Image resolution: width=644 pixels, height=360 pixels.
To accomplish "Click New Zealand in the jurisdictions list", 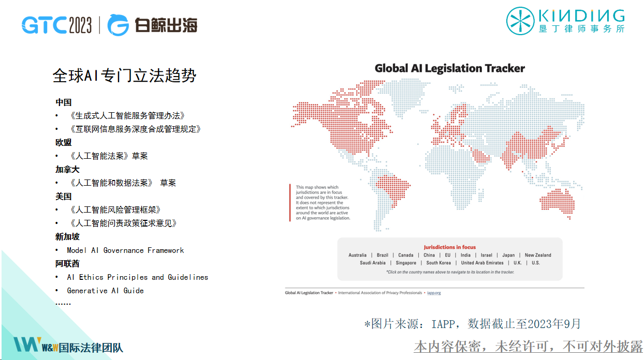I will click(x=538, y=255).
